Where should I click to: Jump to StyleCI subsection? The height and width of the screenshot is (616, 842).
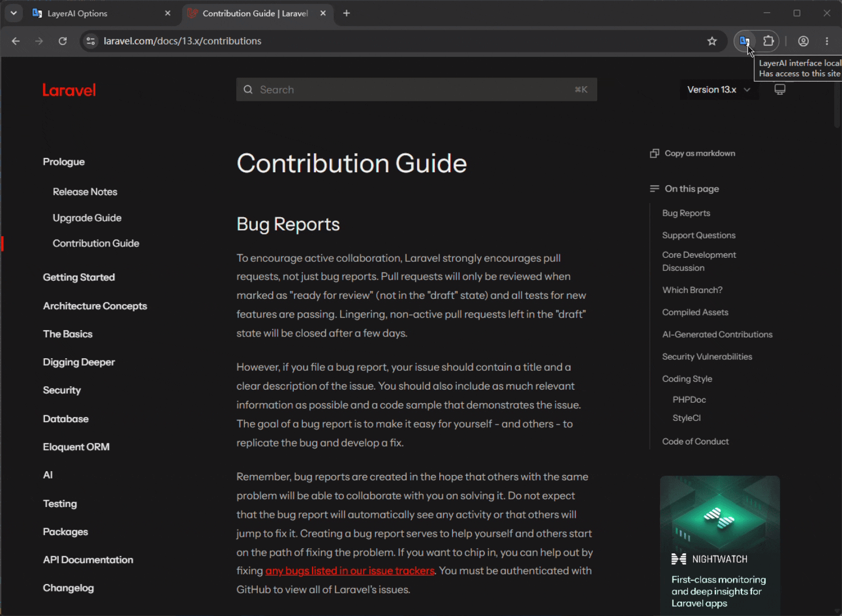[x=686, y=418]
